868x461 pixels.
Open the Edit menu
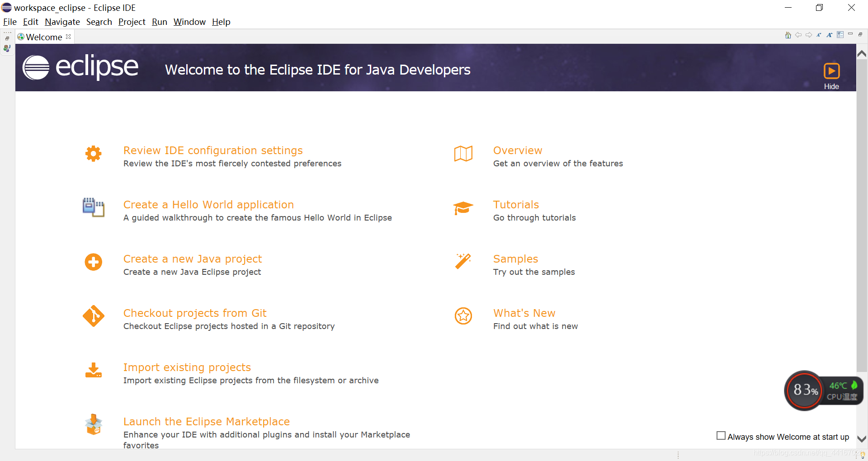(31, 22)
